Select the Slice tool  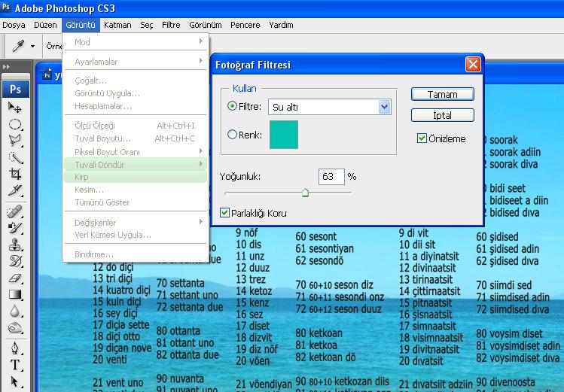point(15,190)
